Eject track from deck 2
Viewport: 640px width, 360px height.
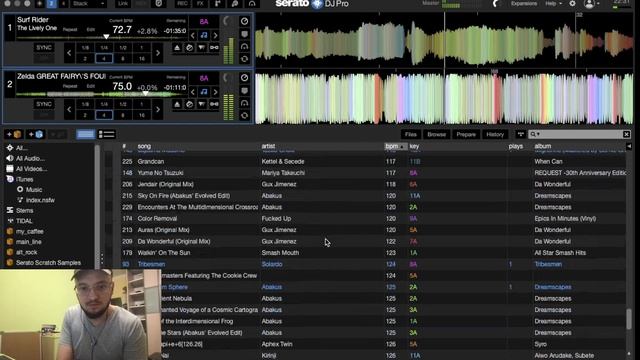tap(177, 104)
